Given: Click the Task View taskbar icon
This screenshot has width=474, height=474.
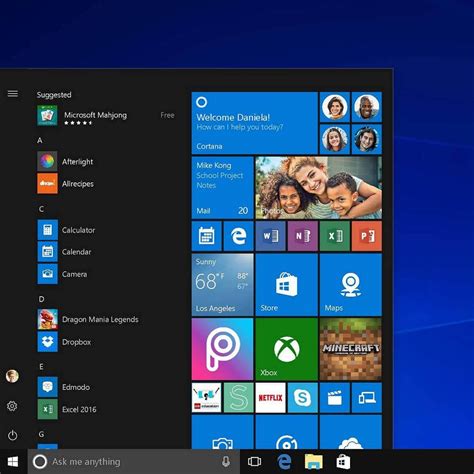Looking at the screenshot, I should (x=254, y=462).
